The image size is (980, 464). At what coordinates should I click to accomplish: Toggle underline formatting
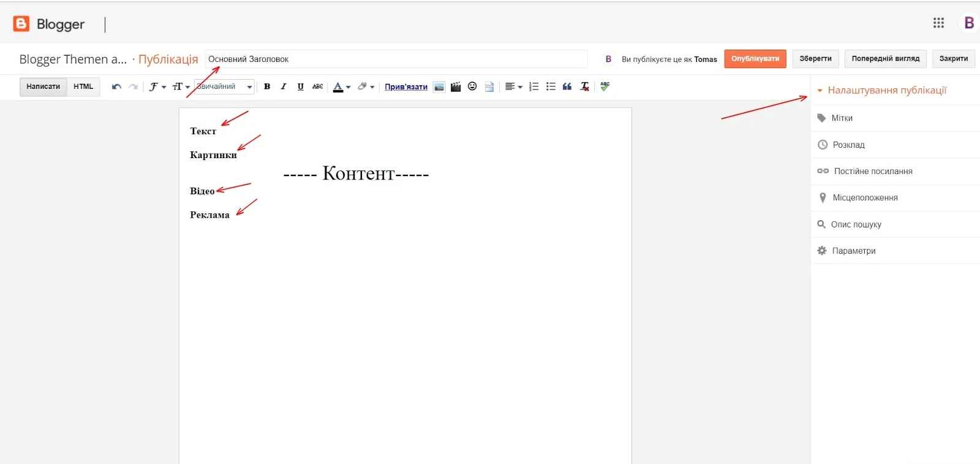[300, 86]
